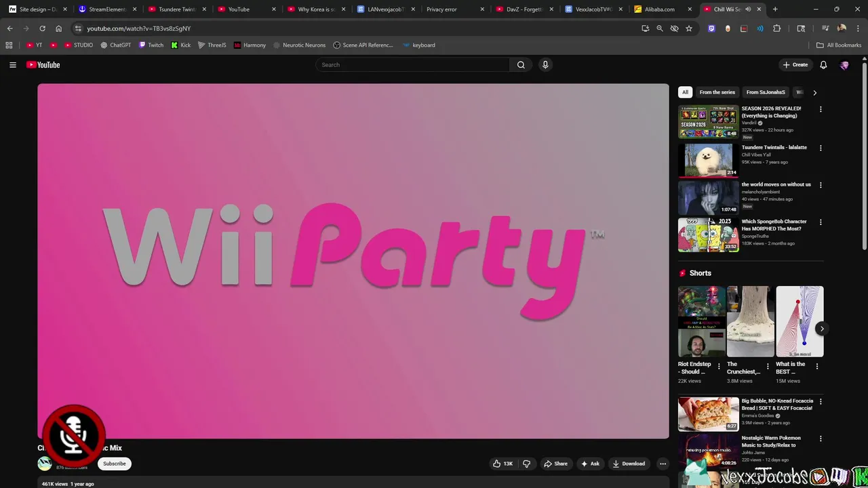This screenshot has height=488, width=868.
Task: Open the Chrome extensions puzzle icon
Action: (777, 28)
